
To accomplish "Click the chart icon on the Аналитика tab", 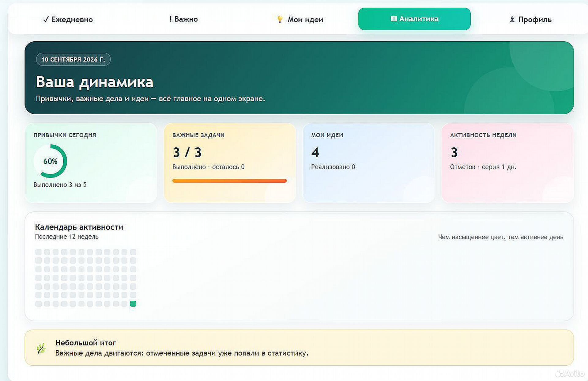I will pos(394,19).
